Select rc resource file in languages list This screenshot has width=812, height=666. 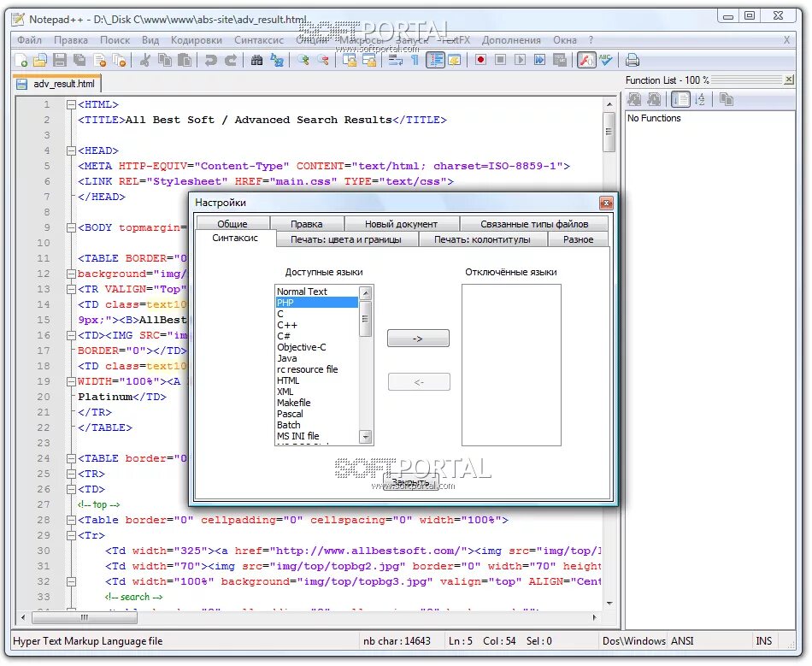[316, 370]
